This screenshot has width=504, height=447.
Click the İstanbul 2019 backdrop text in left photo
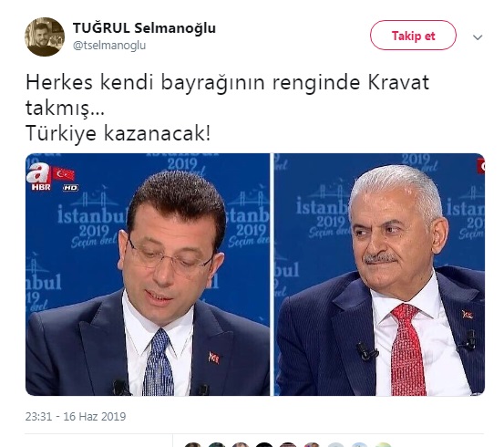tap(92, 223)
